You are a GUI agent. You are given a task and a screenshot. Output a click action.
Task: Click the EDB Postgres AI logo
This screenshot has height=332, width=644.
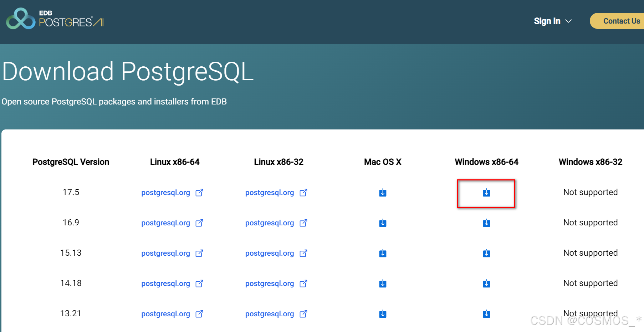point(55,19)
